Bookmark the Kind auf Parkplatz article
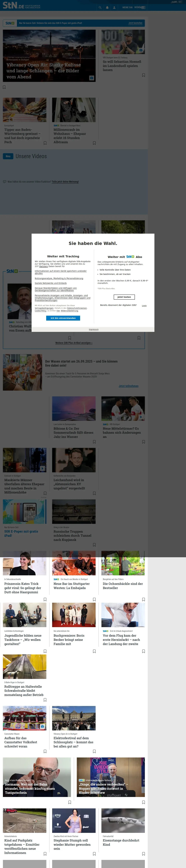Viewport: 186px width, 868px height. pos(45,854)
